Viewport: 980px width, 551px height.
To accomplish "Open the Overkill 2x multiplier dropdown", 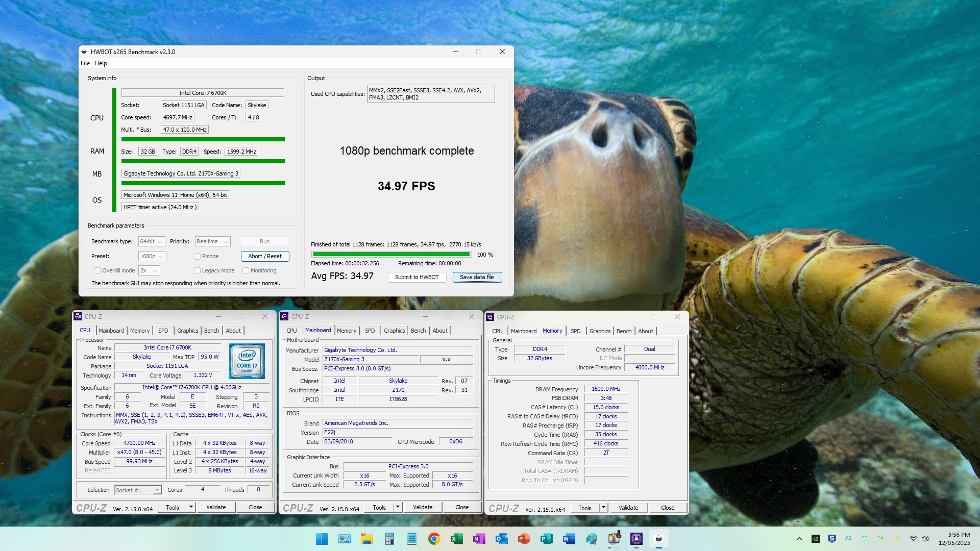I will (x=149, y=270).
